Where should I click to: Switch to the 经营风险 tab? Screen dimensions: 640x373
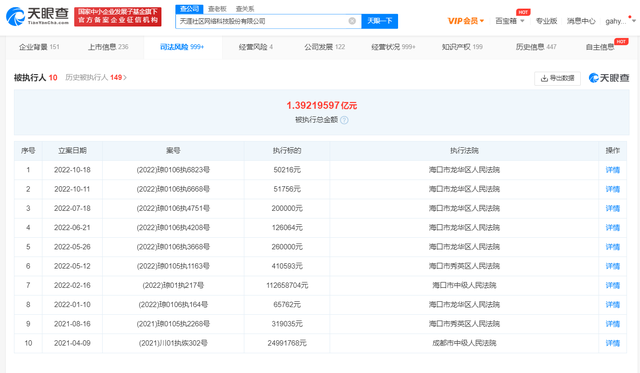coord(256,47)
